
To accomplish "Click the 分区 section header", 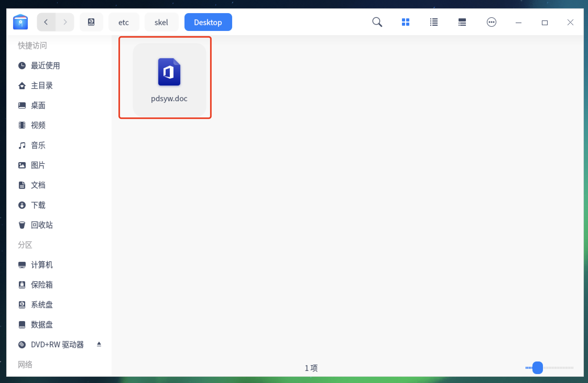I will [x=25, y=245].
